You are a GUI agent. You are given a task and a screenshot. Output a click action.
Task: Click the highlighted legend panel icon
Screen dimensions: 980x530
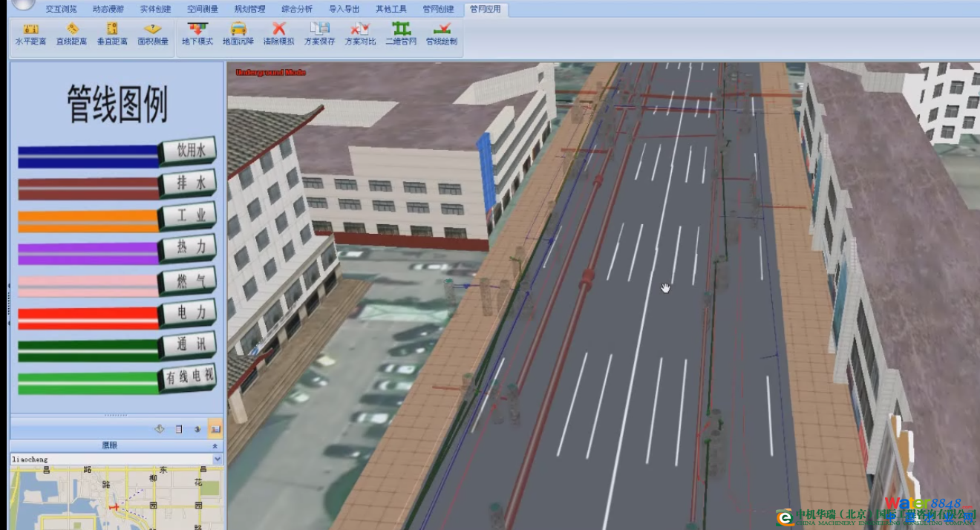click(x=215, y=429)
